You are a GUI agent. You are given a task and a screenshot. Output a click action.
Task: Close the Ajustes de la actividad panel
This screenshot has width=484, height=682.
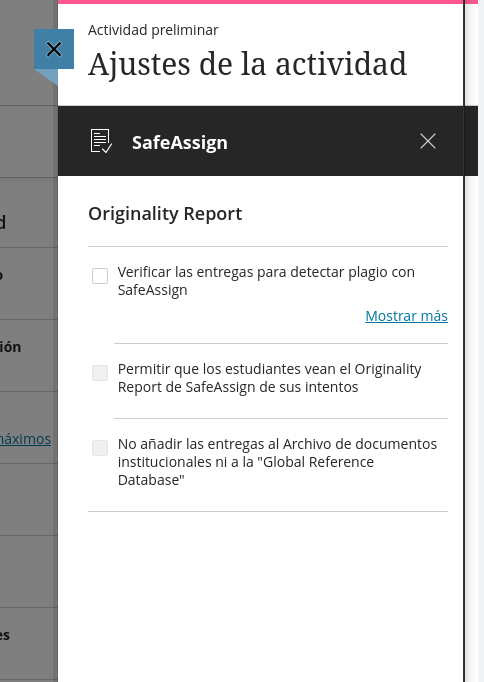54,49
